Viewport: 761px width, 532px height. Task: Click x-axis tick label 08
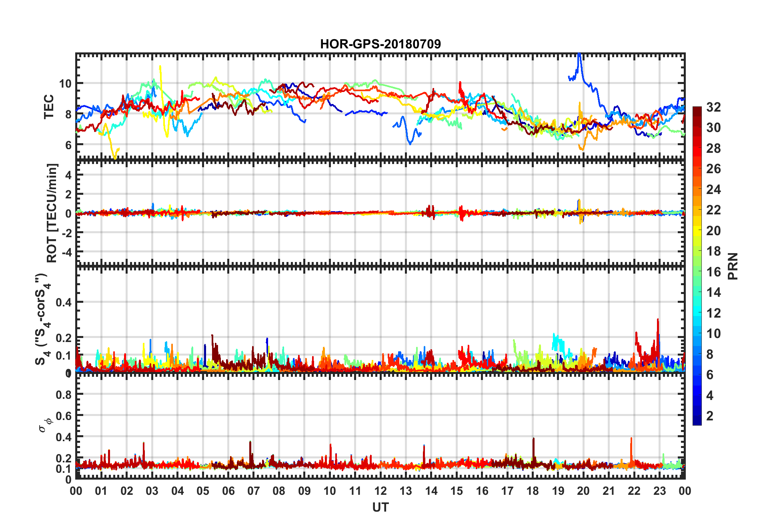click(279, 491)
